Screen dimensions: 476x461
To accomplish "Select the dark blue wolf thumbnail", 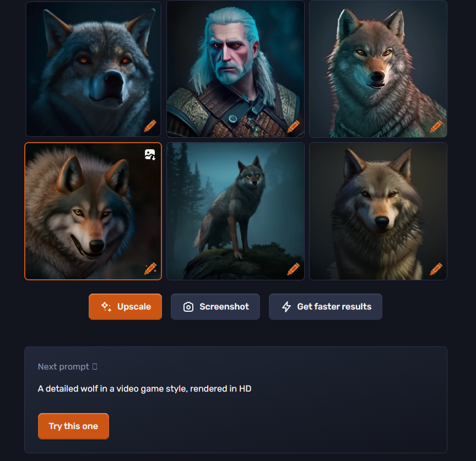I will pyautogui.click(x=93, y=69).
